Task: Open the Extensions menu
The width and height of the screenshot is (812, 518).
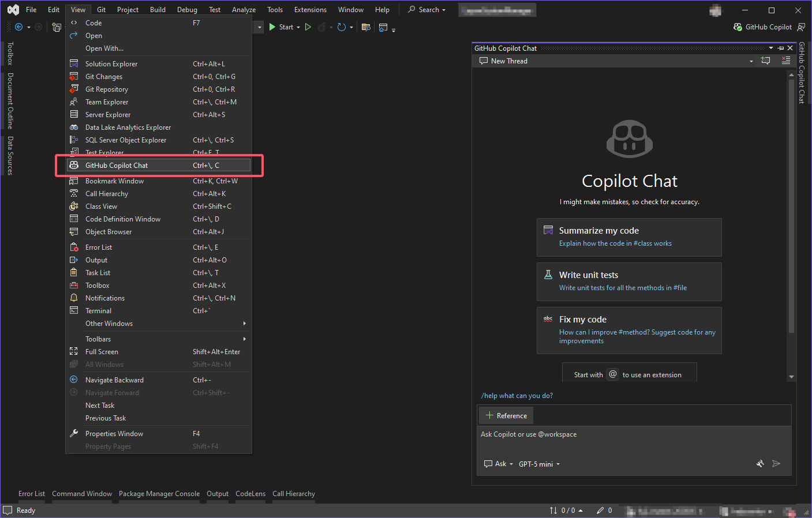Action: 310,10
